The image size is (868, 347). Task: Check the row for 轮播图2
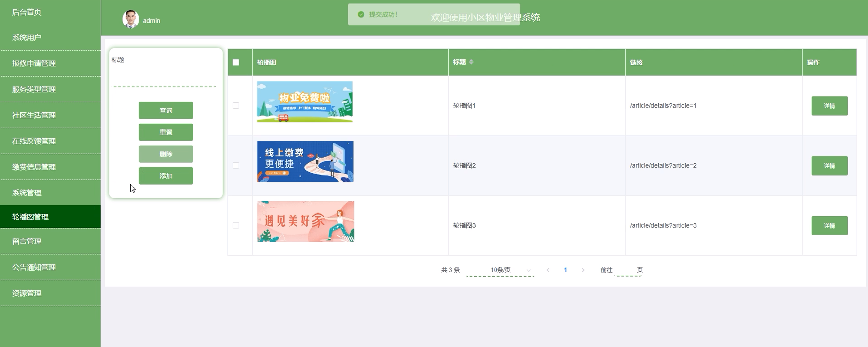[236, 165]
